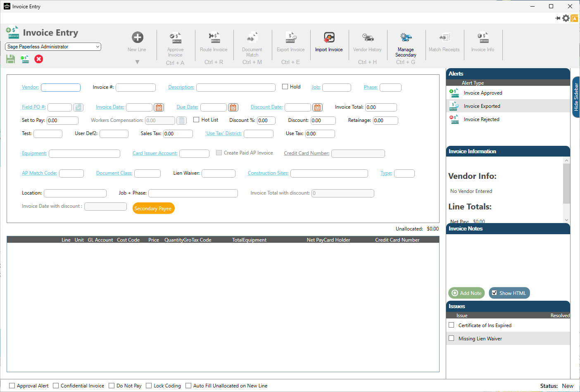This screenshot has height=392, width=580.
Task: Click the New Line plus icon
Action: click(138, 37)
